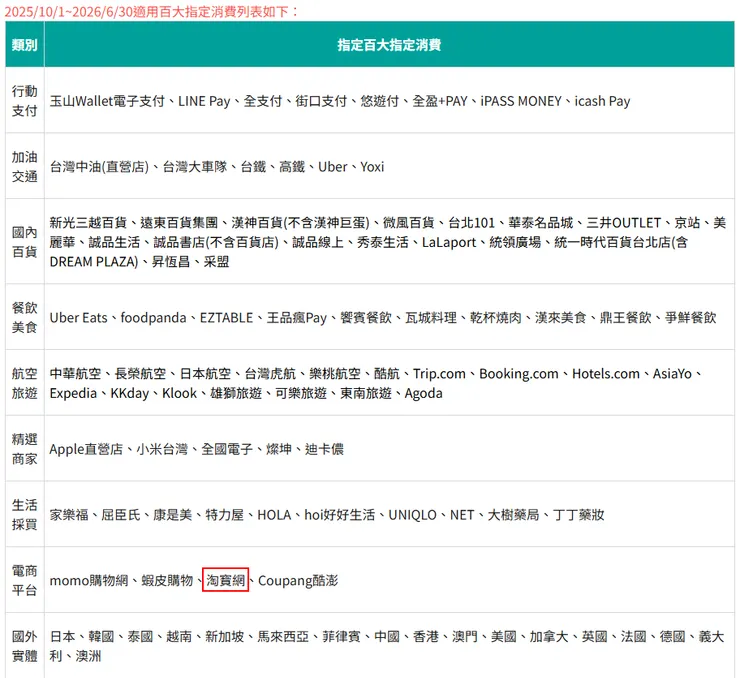Click 蝦皮購物 text
Image resolution: width=740 pixels, height=678 pixels.
[167, 580]
